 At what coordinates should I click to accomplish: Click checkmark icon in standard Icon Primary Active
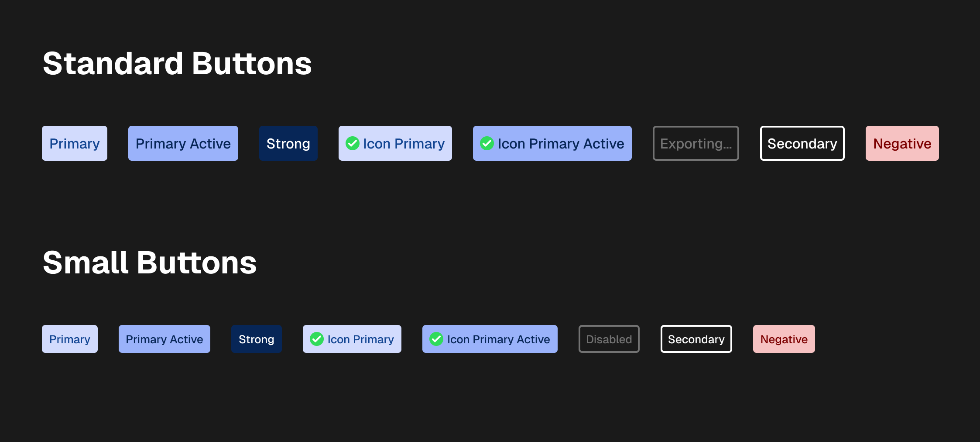(487, 143)
